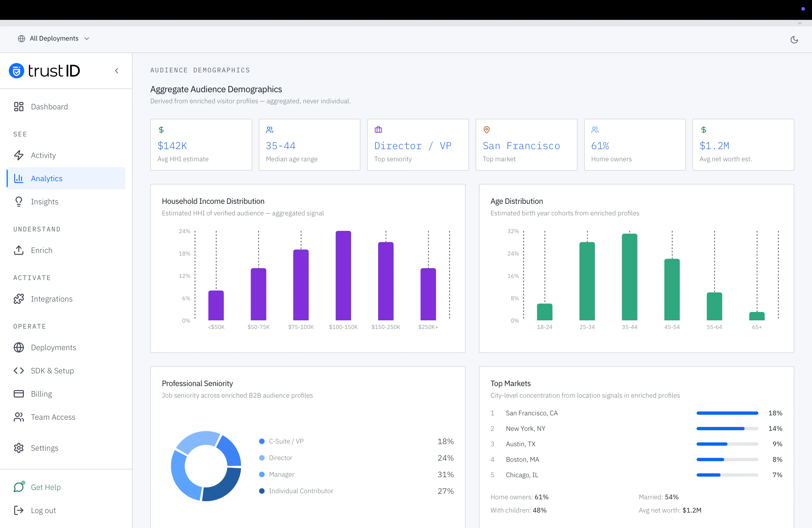Click the Chicago, IL progress bar

(x=727, y=475)
